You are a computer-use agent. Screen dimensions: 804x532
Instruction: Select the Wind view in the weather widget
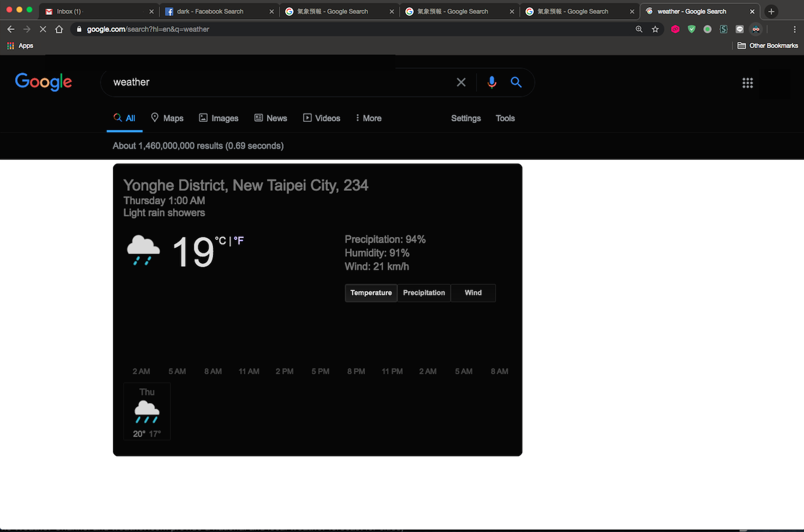472,293
